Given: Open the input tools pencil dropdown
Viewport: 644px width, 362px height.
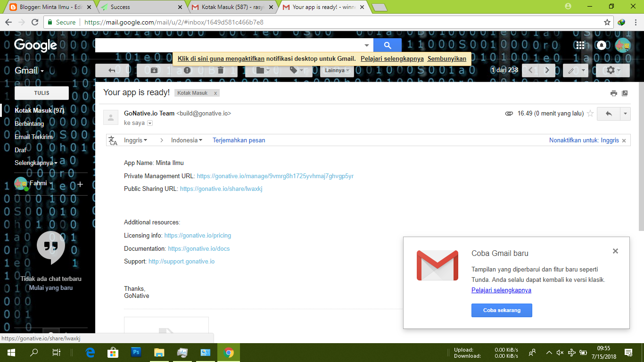Looking at the screenshot, I should coord(576,70).
